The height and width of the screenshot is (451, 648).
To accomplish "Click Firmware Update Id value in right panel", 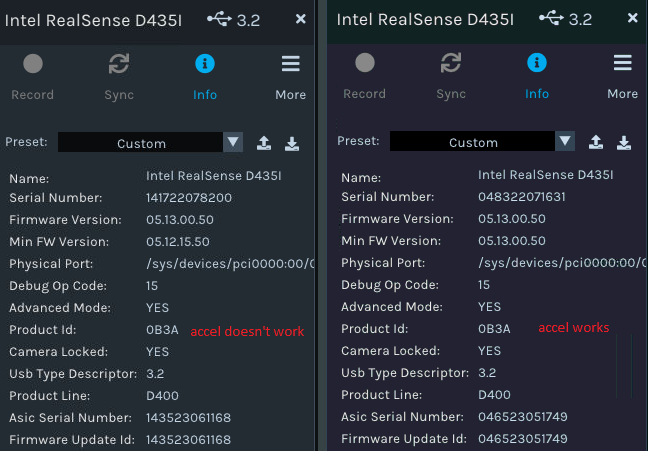I will pyautogui.click(x=523, y=439).
